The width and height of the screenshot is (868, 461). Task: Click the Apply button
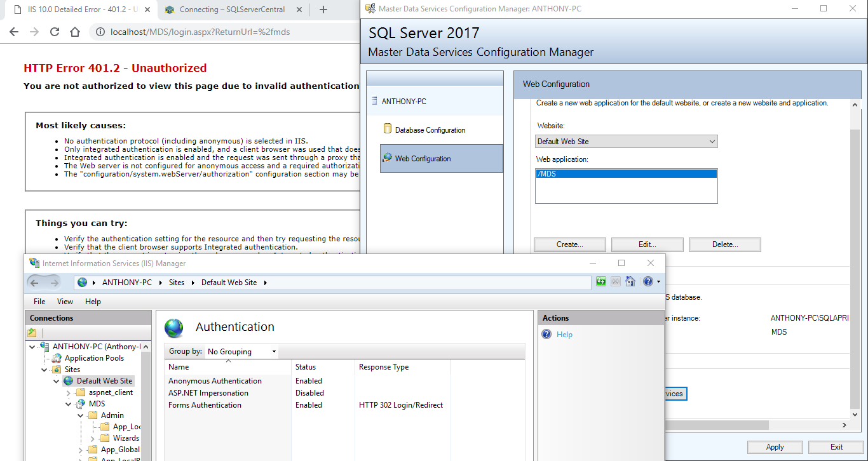pos(775,447)
